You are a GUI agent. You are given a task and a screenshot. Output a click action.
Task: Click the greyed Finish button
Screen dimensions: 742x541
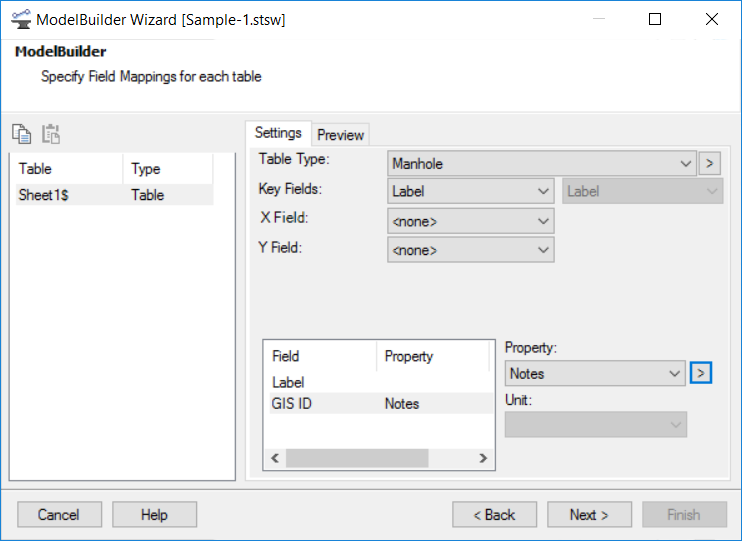tap(684, 514)
